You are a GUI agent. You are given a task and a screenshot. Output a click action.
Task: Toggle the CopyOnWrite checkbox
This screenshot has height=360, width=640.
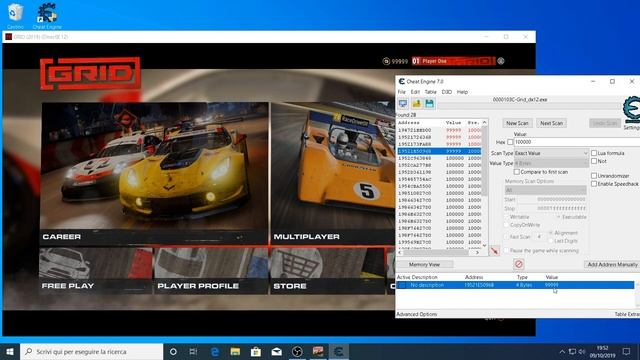click(x=507, y=225)
